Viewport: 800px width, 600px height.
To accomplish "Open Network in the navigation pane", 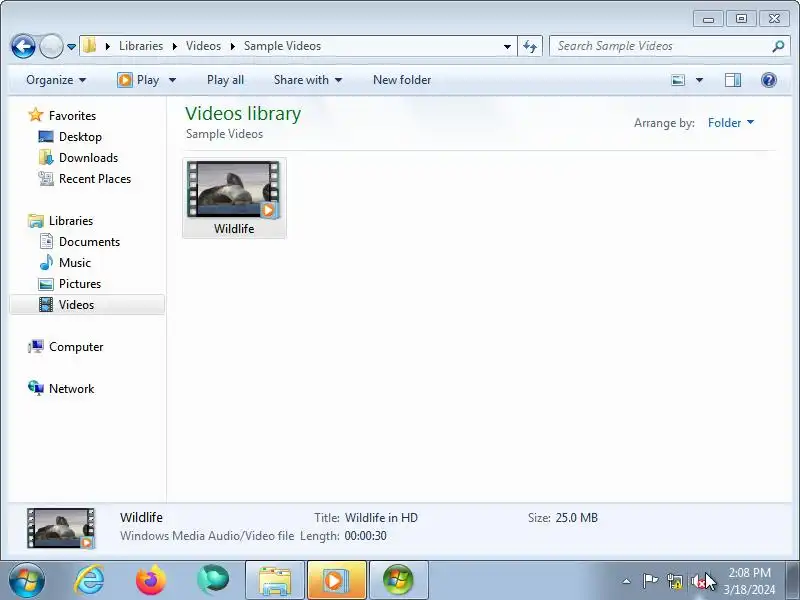I will [x=71, y=389].
